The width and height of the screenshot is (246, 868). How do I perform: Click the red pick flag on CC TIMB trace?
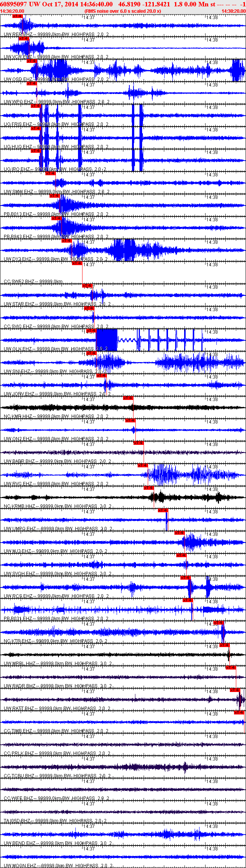tap(239, 713)
